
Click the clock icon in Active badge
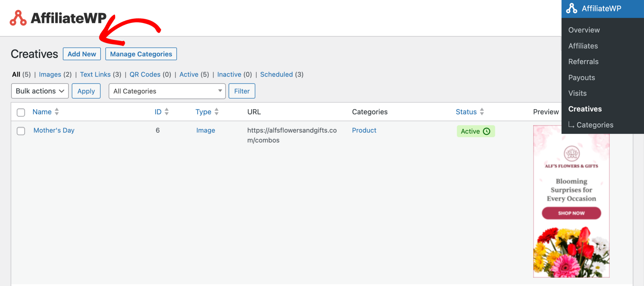[x=486, y=131]
